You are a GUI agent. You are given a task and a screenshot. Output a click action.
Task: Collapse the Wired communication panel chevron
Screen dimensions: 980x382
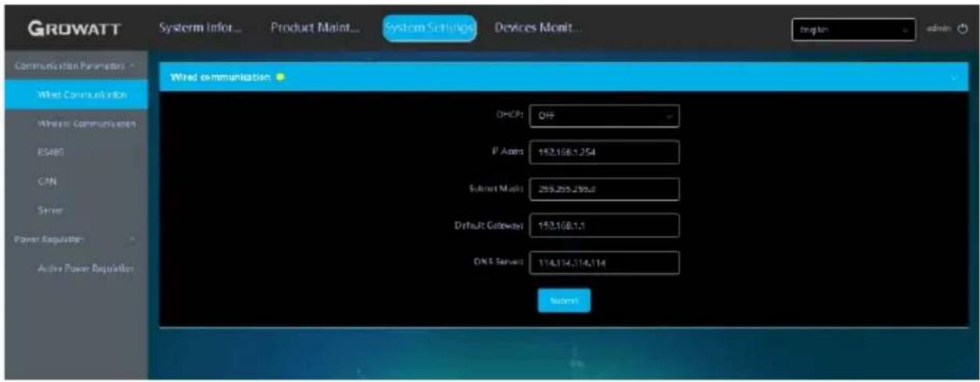click(x=956, y=77)
